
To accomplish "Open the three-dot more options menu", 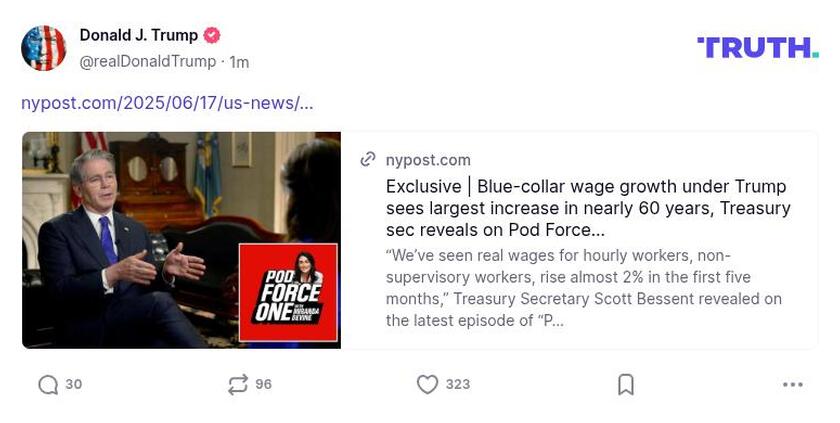I will click(792, 384).
